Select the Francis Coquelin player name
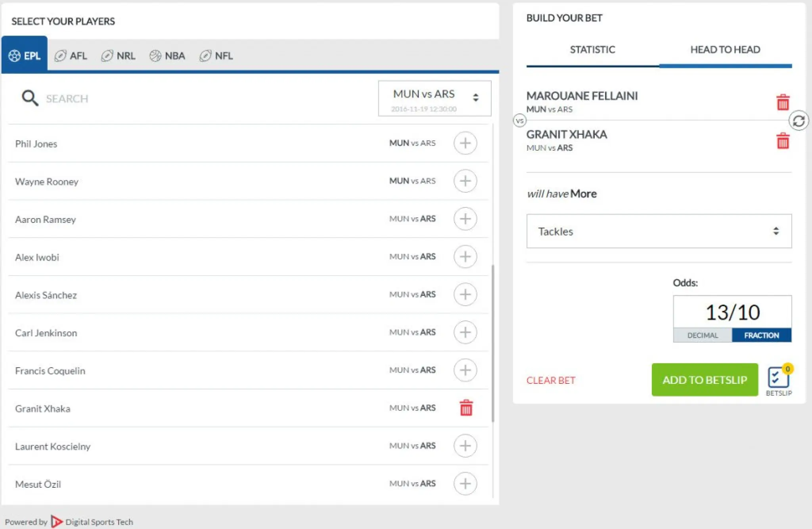Screen dimensions: 812x529 coord(50,371)
